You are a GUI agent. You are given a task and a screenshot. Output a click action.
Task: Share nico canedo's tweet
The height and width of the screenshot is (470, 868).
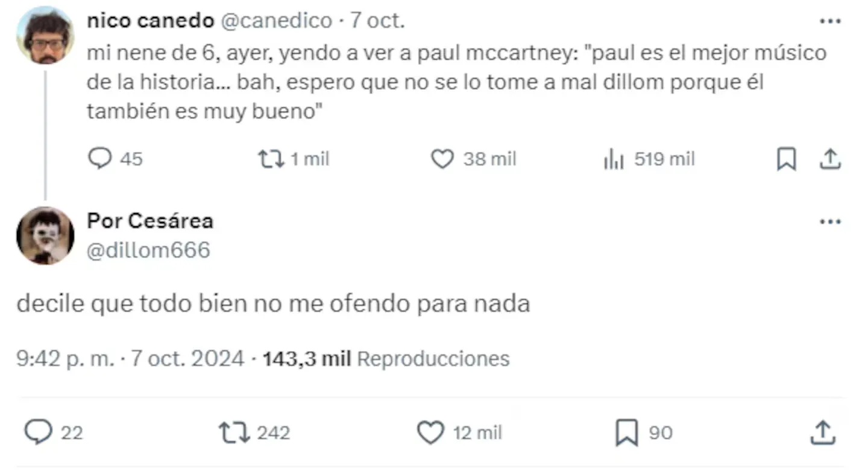tap(830, 159)
